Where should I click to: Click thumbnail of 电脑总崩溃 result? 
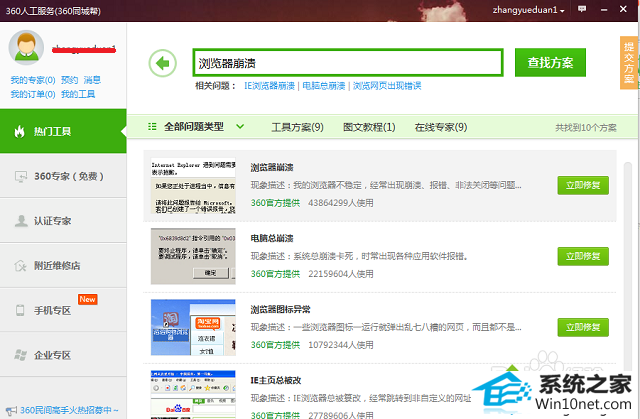[193, 256]
